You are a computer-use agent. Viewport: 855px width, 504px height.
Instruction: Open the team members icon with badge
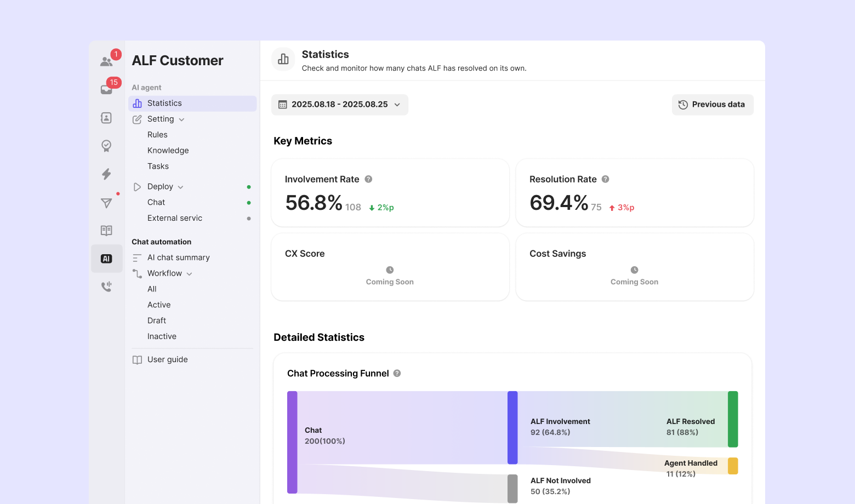pos(106,61)
